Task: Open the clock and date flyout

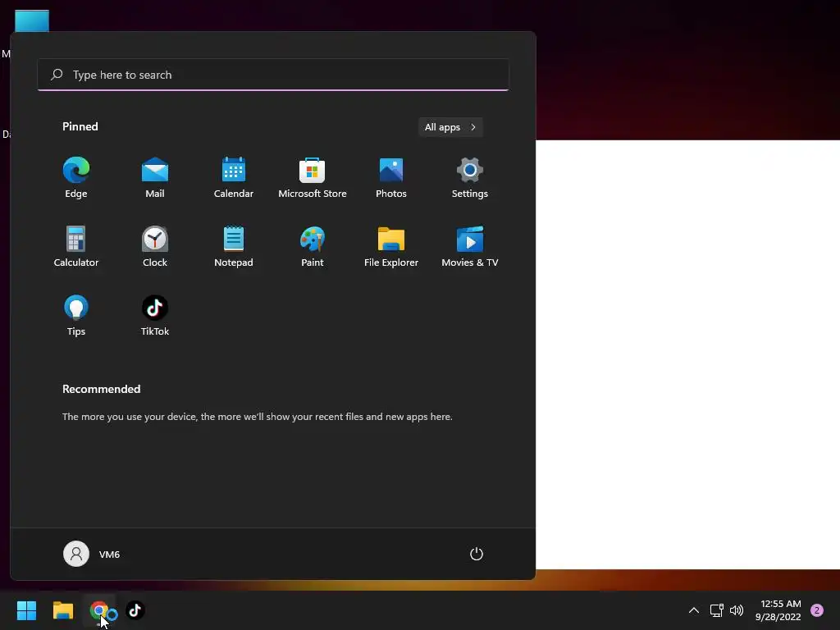Action: [778, 610]
